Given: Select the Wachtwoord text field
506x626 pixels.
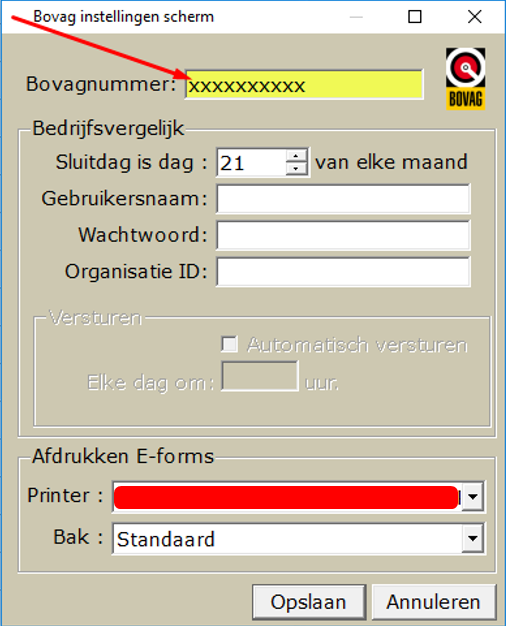Looking at the screenshot, I should click(x=343, y=236).
